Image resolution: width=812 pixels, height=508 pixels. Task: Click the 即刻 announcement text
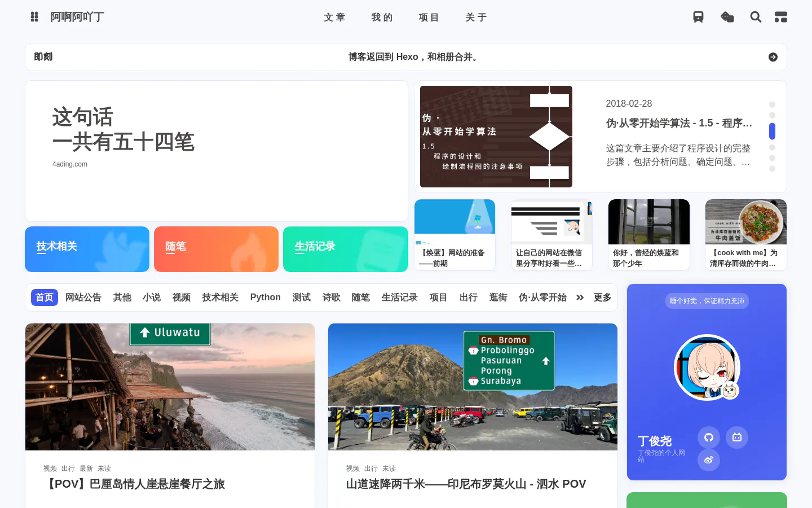tap(414, 57)
